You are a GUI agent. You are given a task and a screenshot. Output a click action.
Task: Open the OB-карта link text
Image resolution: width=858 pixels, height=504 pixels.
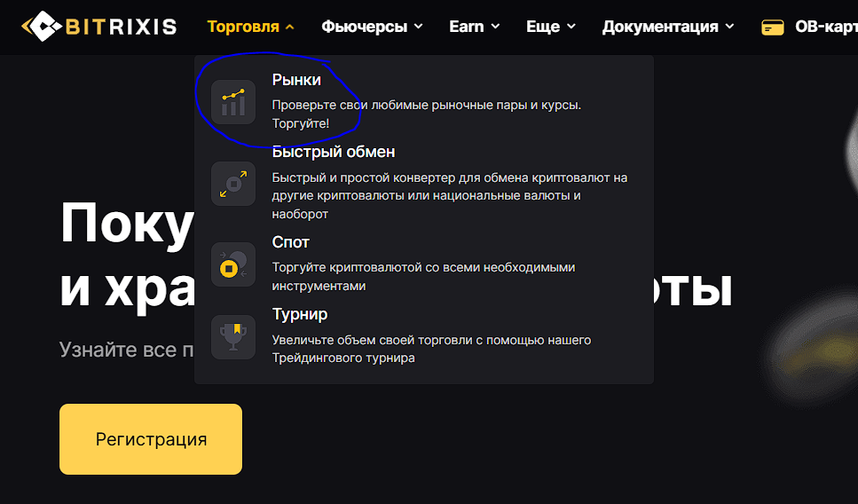coord(825,27)
